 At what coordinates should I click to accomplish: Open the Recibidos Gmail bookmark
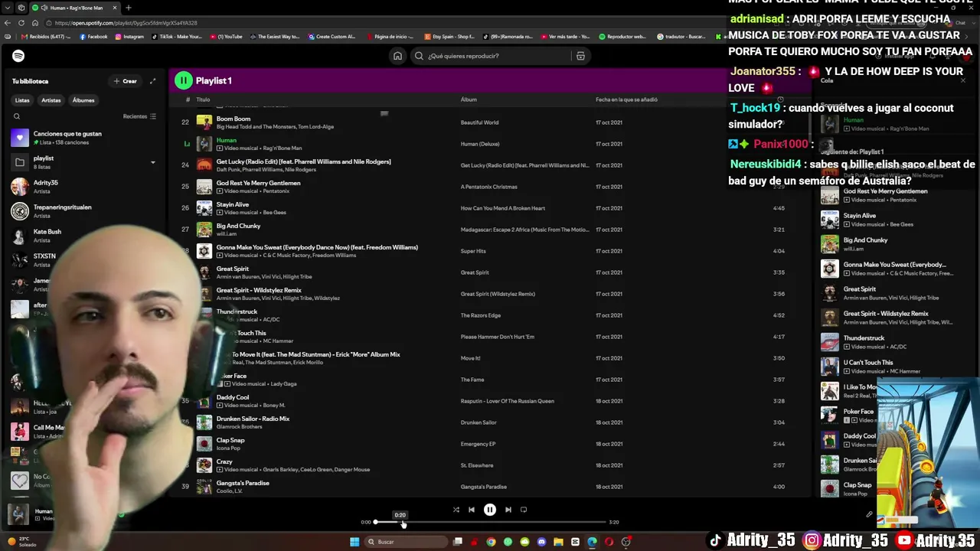coord(47,37)
